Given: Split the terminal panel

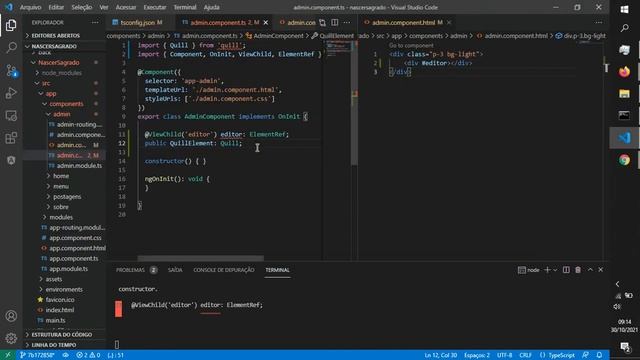Looking at the screenshot, I should click(566, 270).
